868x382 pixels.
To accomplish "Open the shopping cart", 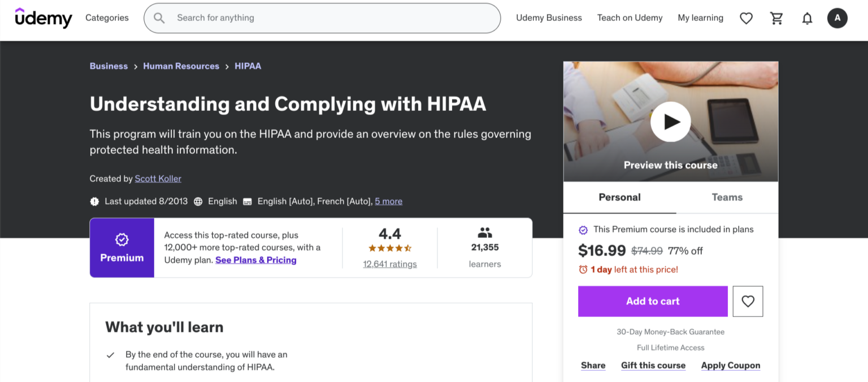I will (x=776, y=18).
